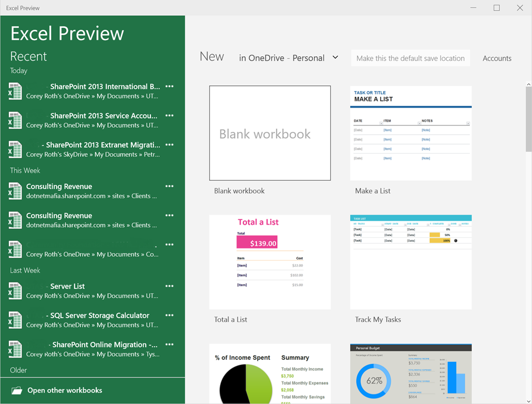Open the Server List workbook
532x404 pixels.
[x=93, y=290]
